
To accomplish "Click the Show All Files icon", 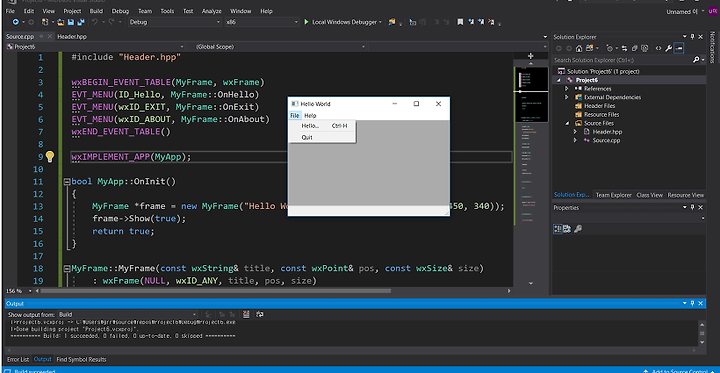I will coord(645,48).
